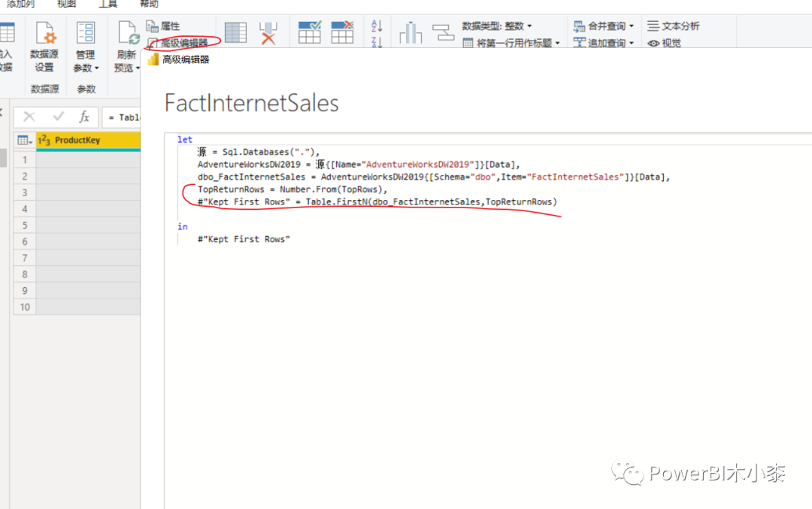Click the split column icon
The image size is (812, 509).
411,32
